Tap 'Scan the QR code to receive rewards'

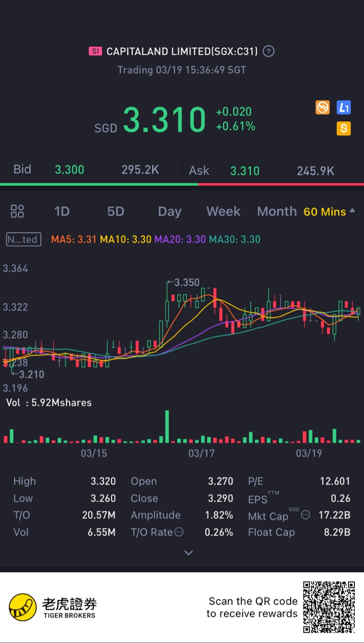coord(252,608)
